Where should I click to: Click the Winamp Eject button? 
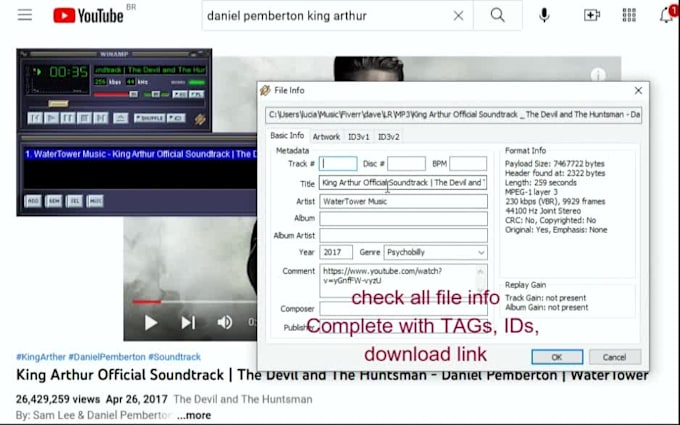point(121,118)
